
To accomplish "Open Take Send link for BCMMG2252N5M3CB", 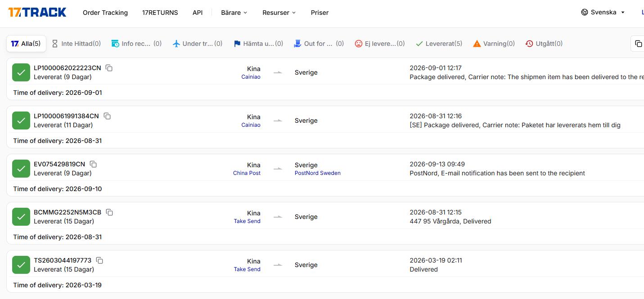I will [247, 221].
